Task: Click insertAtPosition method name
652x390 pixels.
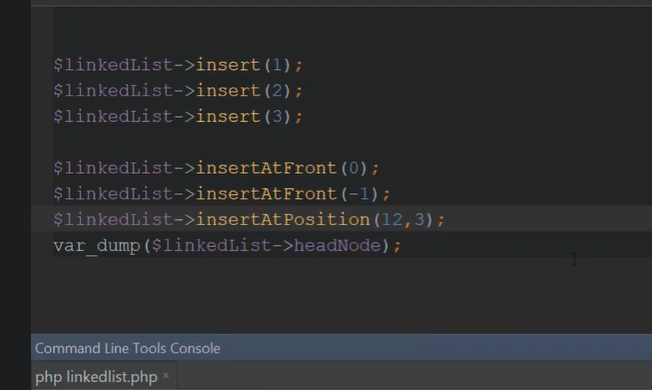Action: click(x=283, y=220)
